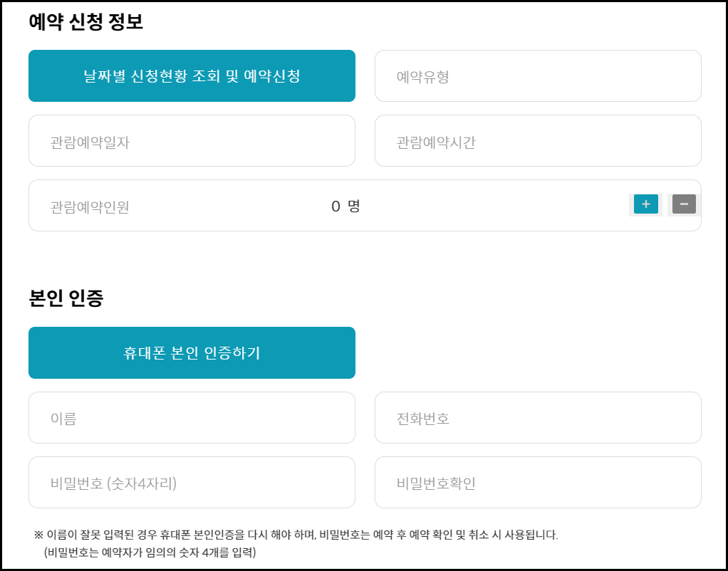The width and height of the screenshot is (728, 571).
Task: Click the reservation date field below the teal button
Action: pos(191,140)
